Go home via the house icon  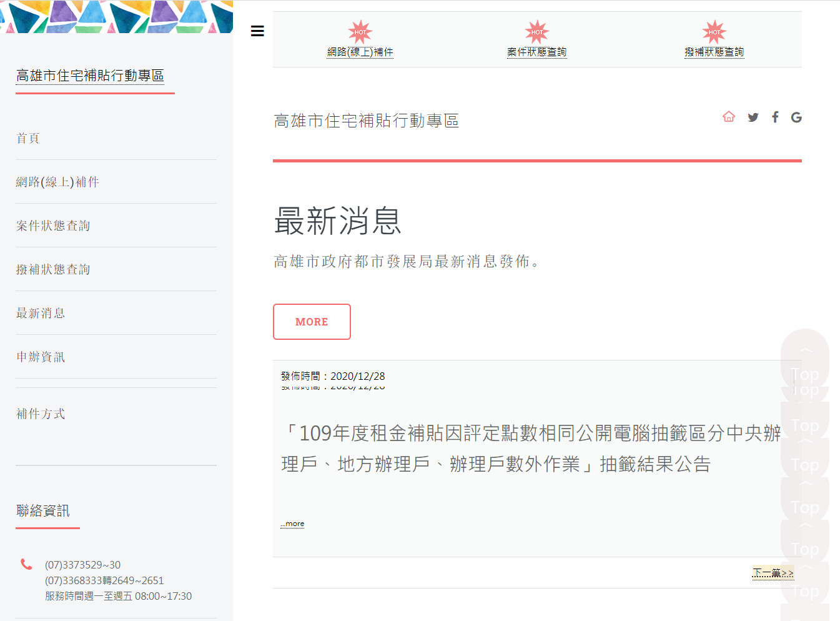tap(729, 117)
